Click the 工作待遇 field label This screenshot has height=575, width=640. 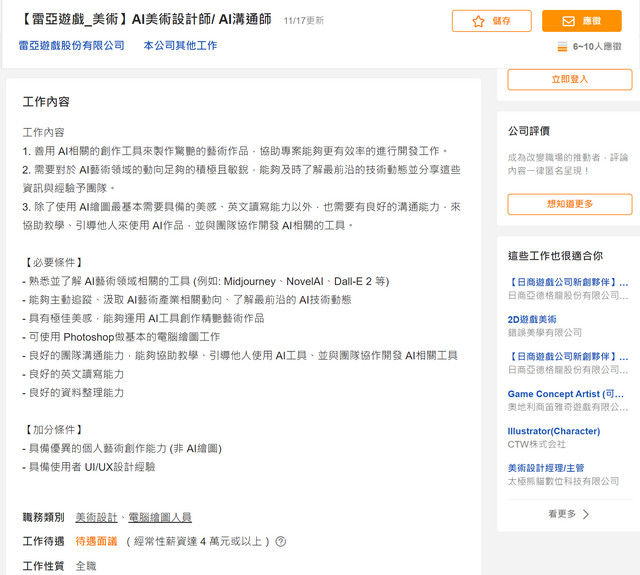point(43,542)
